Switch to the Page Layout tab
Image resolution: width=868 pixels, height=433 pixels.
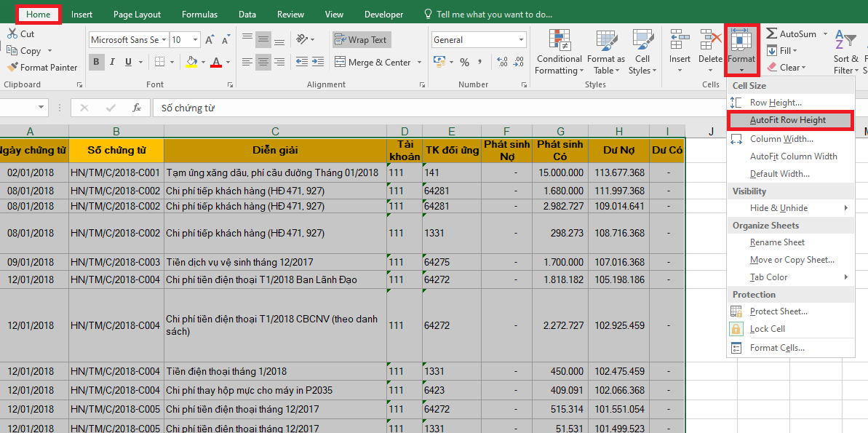point(138,15)
